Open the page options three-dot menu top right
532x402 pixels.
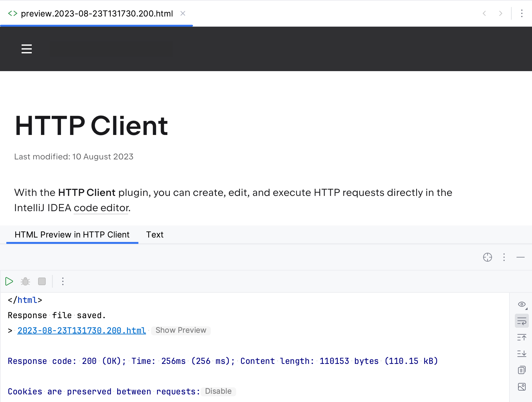tap(522, 13)
